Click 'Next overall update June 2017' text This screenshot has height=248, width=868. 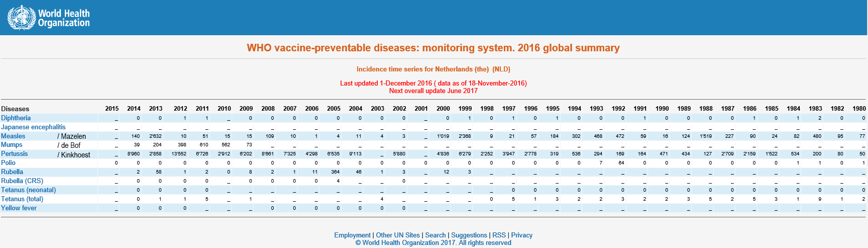coord(433,91)
